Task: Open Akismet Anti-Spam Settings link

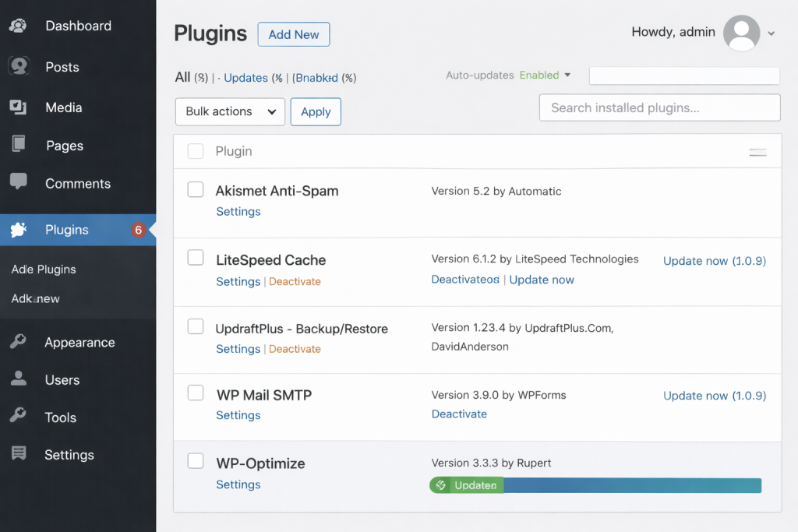Action: pyautogui.click(x=238, y=212)
